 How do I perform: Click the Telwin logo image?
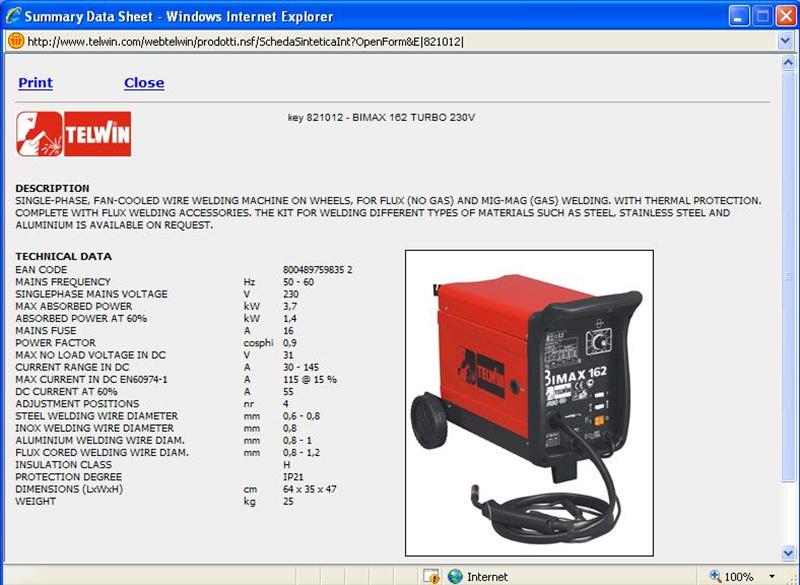click(x=73, y=134)
